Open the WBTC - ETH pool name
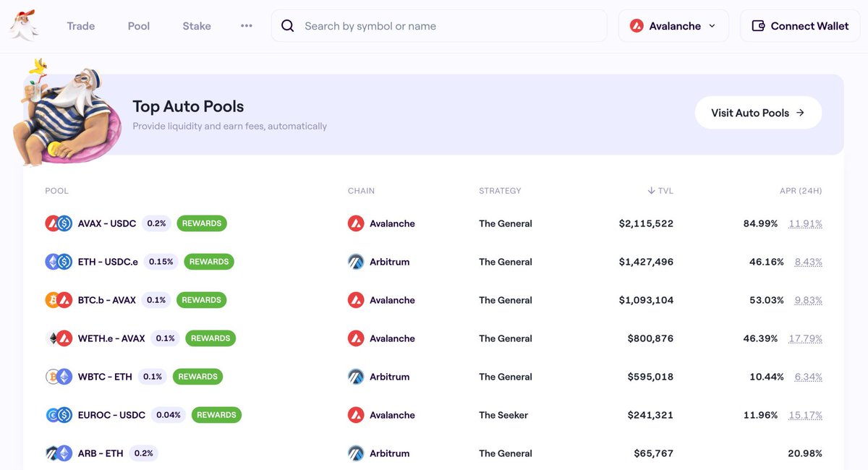Image resolution: width=868 pixels, height=470 pixels. tap(105, 377)
